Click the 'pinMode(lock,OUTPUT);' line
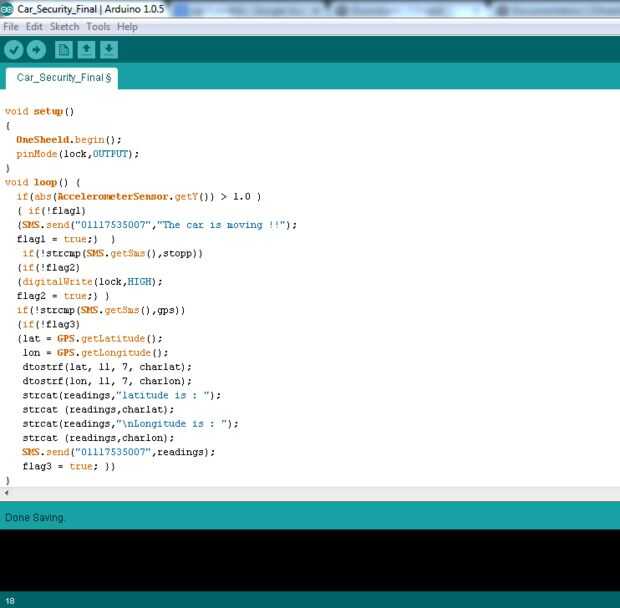 (x=78, y=154)
